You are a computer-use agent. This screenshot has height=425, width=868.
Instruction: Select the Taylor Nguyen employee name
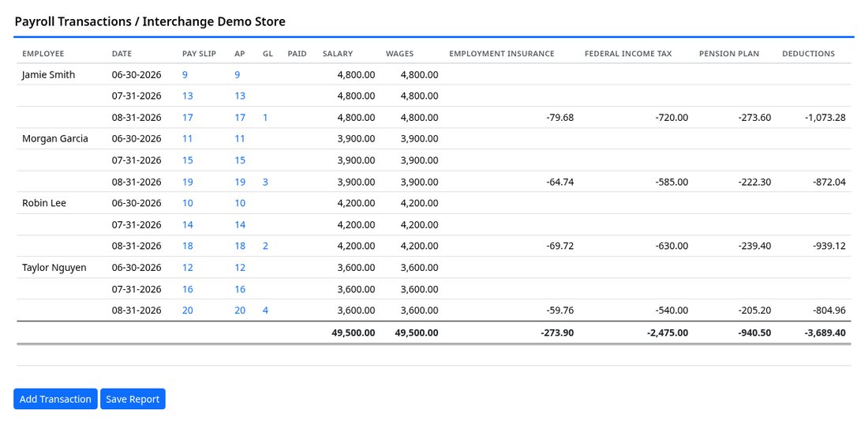point(54,268)
